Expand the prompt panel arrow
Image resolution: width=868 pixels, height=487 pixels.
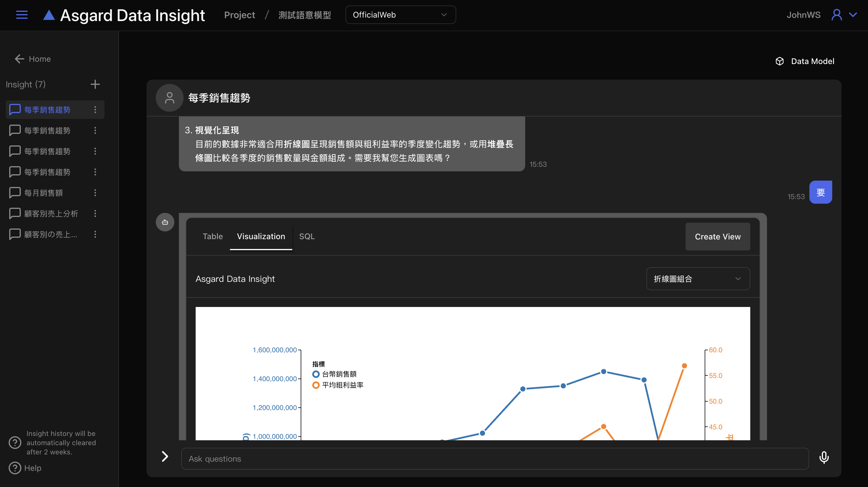click(x=165, y=456)
